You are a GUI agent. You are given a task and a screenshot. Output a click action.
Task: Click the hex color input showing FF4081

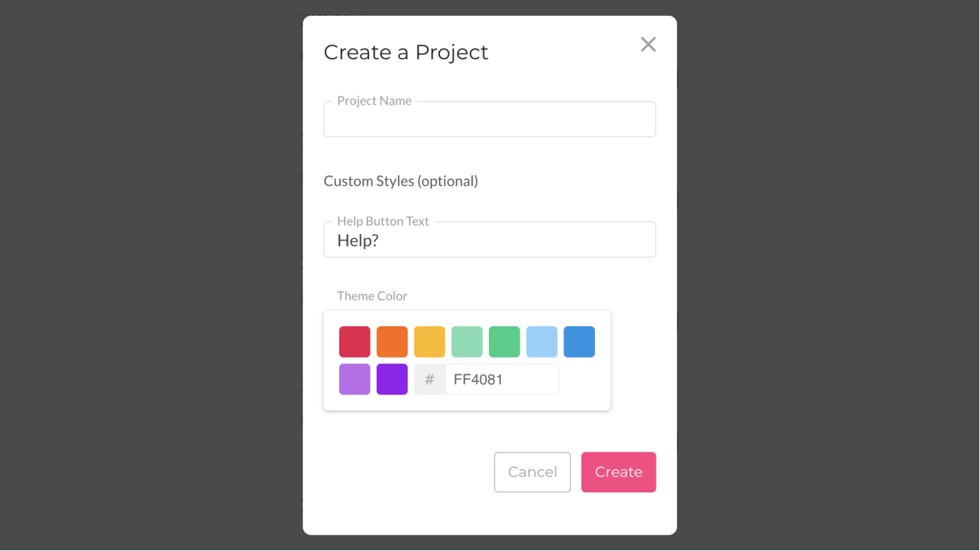click(502, 380)
